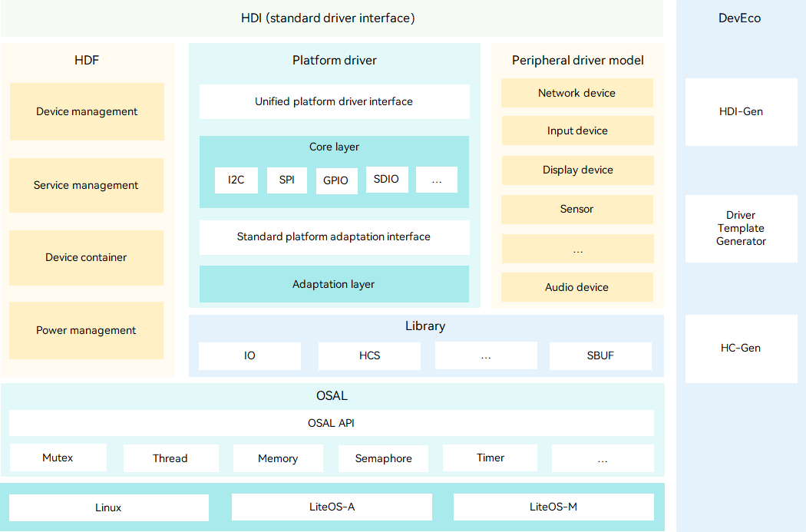This screenshot has width=806, height=532.
Task: Click the Driver Template Generator button
Action: pos(740,228)
